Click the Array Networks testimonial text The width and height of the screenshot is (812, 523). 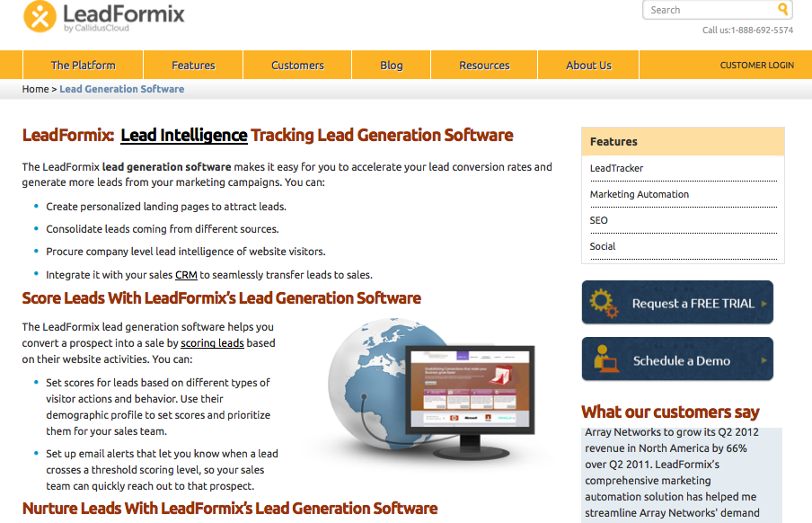click(682, 474)
